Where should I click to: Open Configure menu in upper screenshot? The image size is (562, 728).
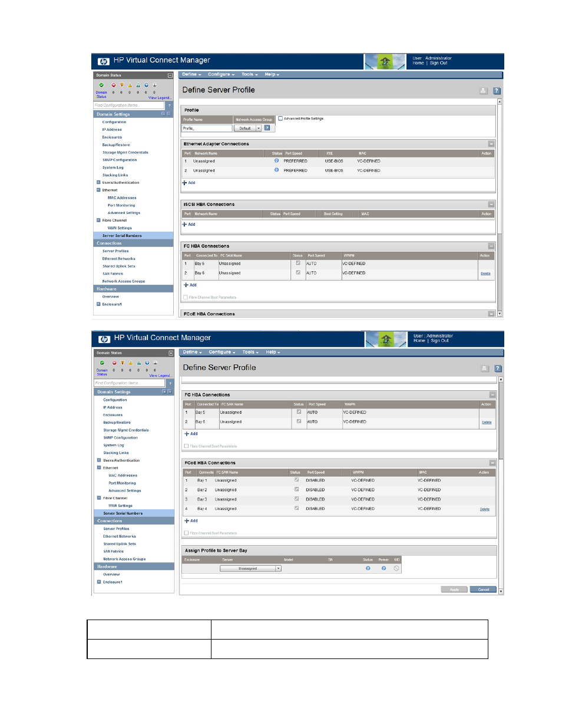[221, 74]
